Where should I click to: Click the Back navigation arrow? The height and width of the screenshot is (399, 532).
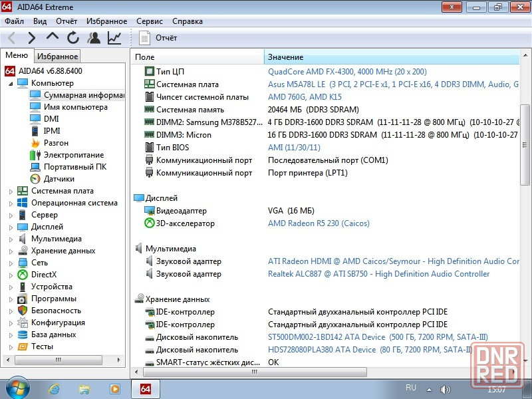click(x=12, y=38)
